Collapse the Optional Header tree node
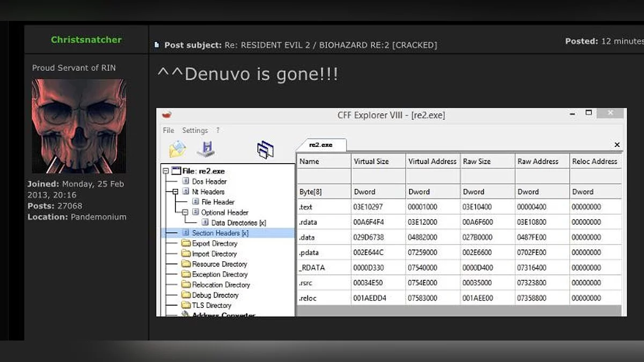The height and width of the screenshot is (362, 644). 186,212
